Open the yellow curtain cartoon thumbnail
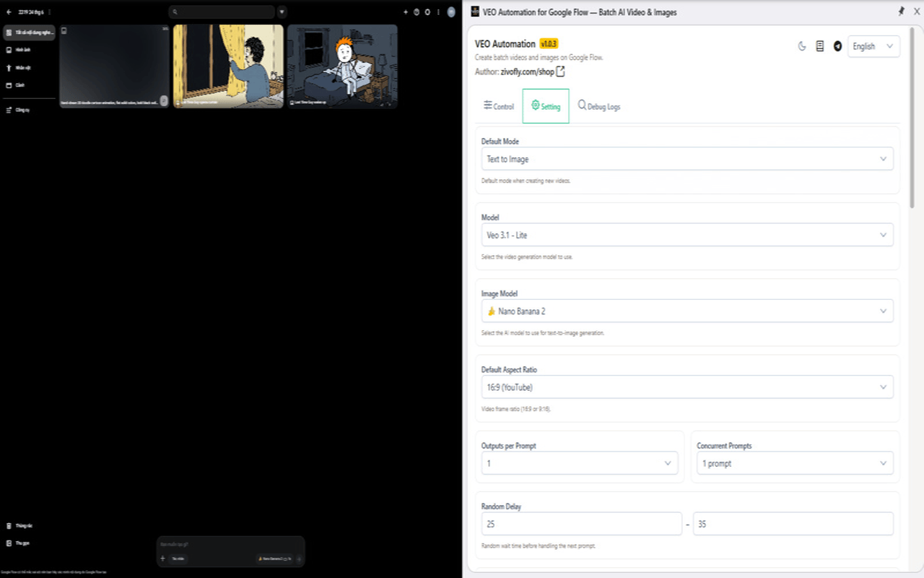This screenshot has width=924, height=578. click(x=228, y=66)
